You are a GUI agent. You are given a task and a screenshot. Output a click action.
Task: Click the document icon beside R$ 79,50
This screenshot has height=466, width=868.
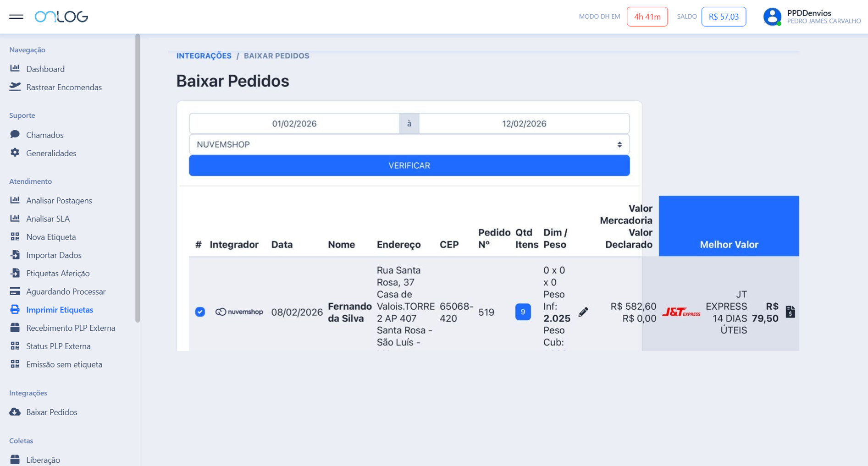(x=790, y=312)
